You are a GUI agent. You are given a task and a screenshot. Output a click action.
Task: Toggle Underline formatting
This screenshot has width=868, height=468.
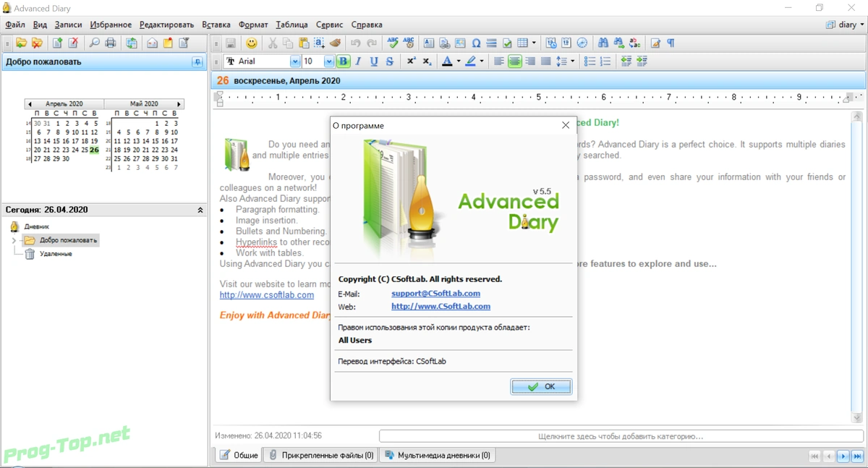pos(374,61)
